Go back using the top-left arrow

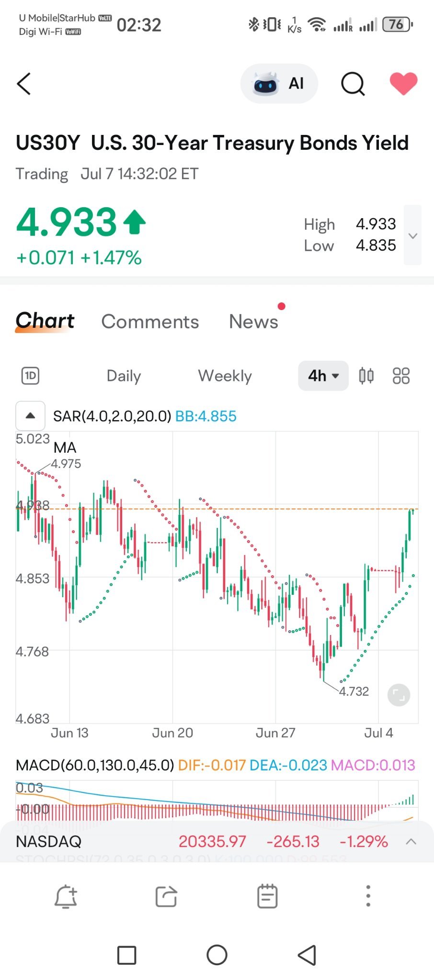click(24, 84)
